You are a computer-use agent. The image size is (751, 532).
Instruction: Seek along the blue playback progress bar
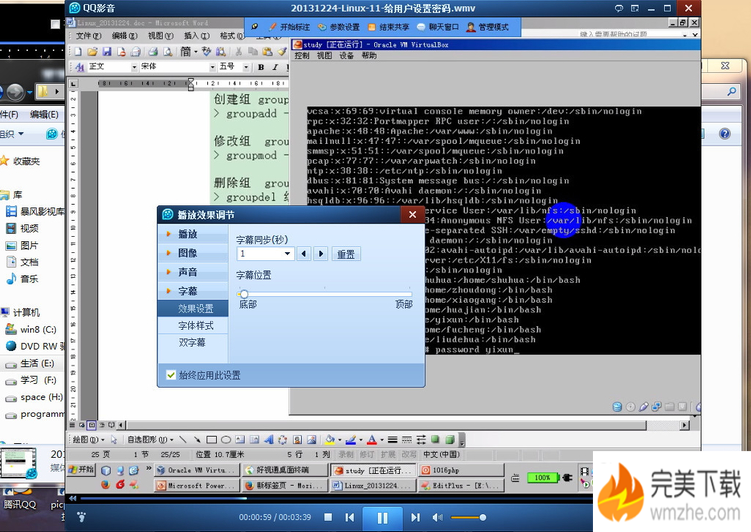[335, 498]
